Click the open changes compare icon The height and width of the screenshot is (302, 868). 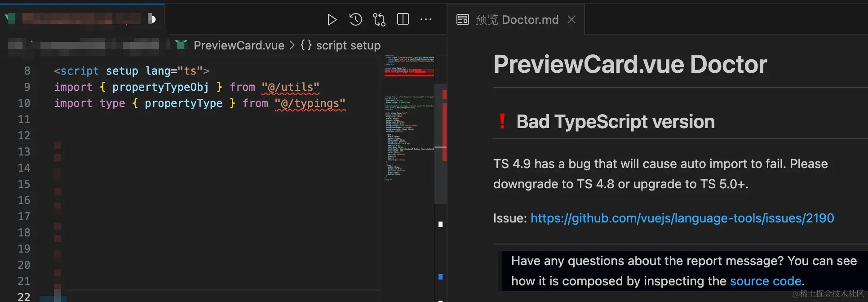pos(379,20)
